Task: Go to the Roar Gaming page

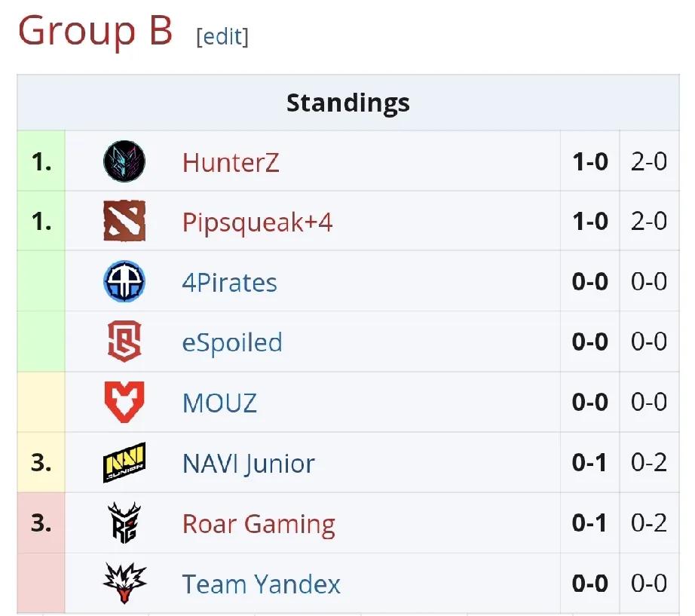Action: coord(259,524)
